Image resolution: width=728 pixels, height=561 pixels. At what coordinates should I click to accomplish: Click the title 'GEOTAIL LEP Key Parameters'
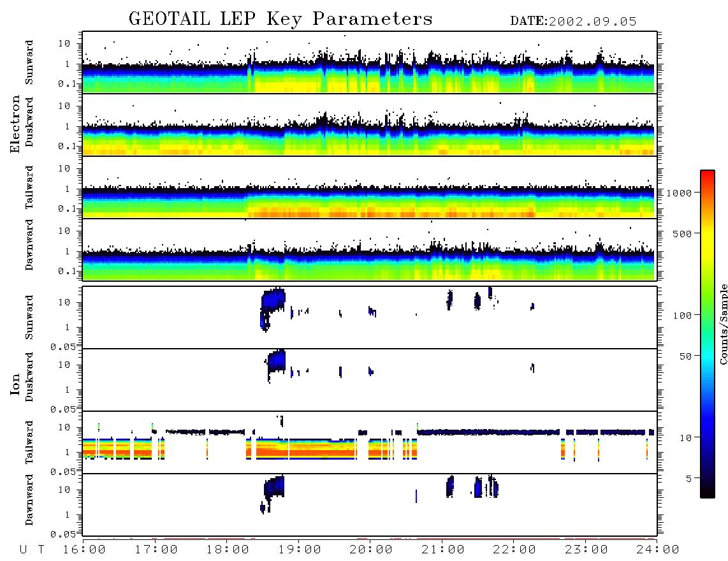click(x=280, y=19)
